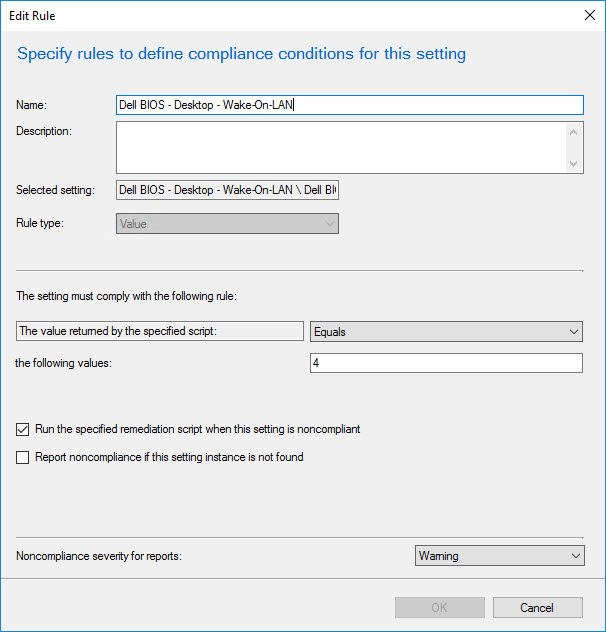The height and width of the screenshot is (632, 606).
Task: Click the following values field containing 4
Action: 446,363
